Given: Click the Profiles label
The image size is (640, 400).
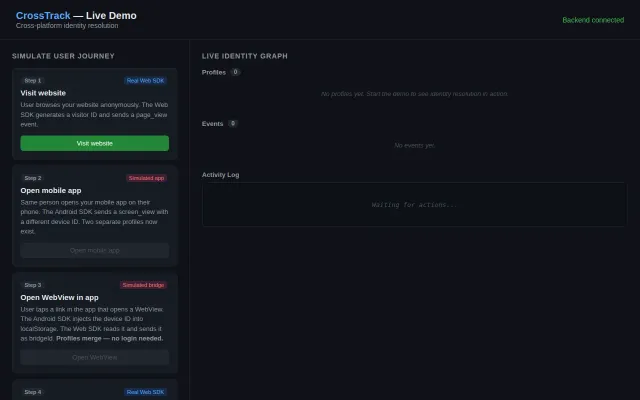Looking at the screenshot, I should pyautogui.click(x=213, y=72).
